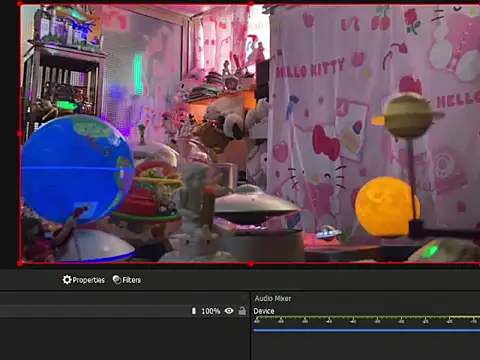Click the small battery-shaped icon beside 100%
This screenshot has width=480, height=360.
[194, 311]
